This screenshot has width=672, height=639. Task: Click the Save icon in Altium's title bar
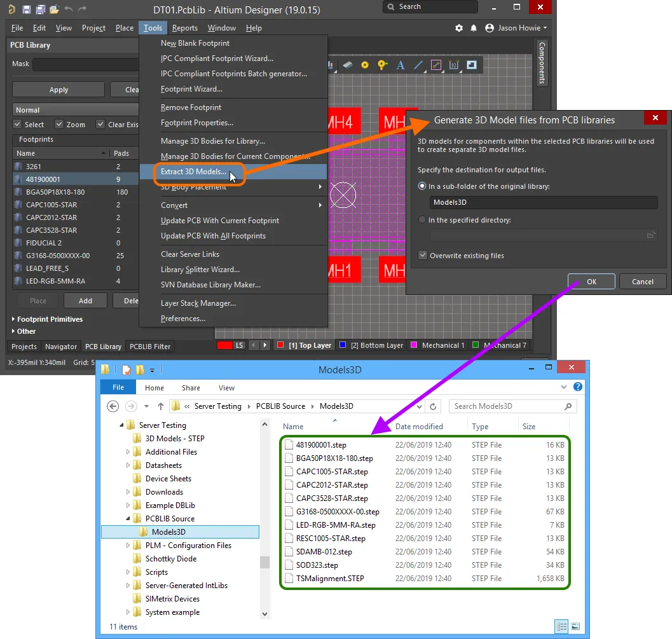pyautogui.click(x=27, y=9)
